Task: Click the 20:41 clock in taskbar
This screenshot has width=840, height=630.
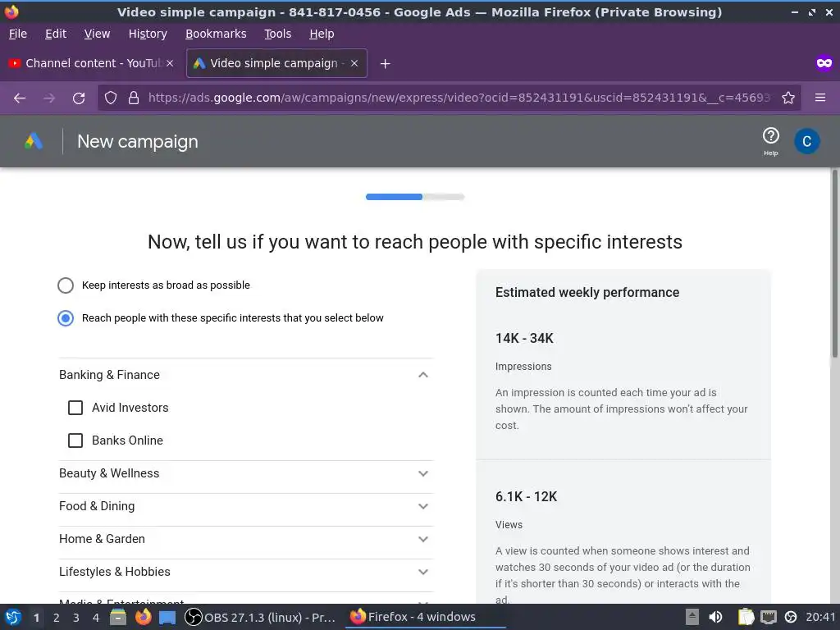Action: (x=820, y=617)
